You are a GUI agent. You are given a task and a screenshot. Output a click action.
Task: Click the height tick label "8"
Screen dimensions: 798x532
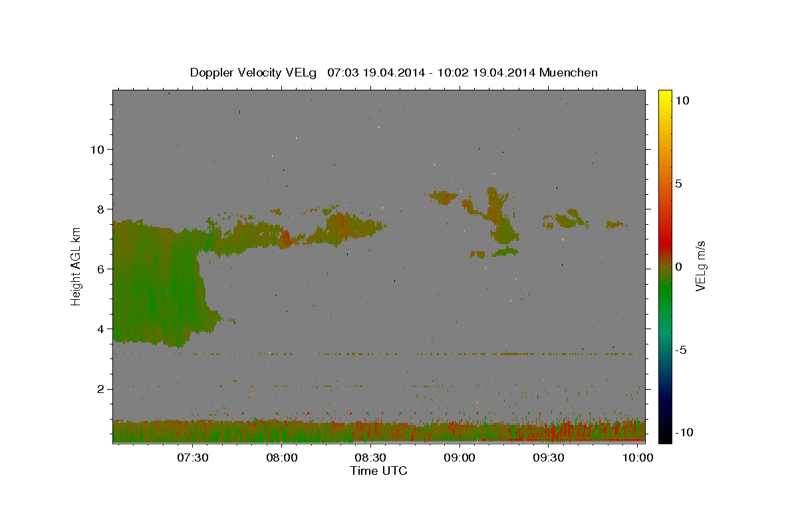click(100, 209)
